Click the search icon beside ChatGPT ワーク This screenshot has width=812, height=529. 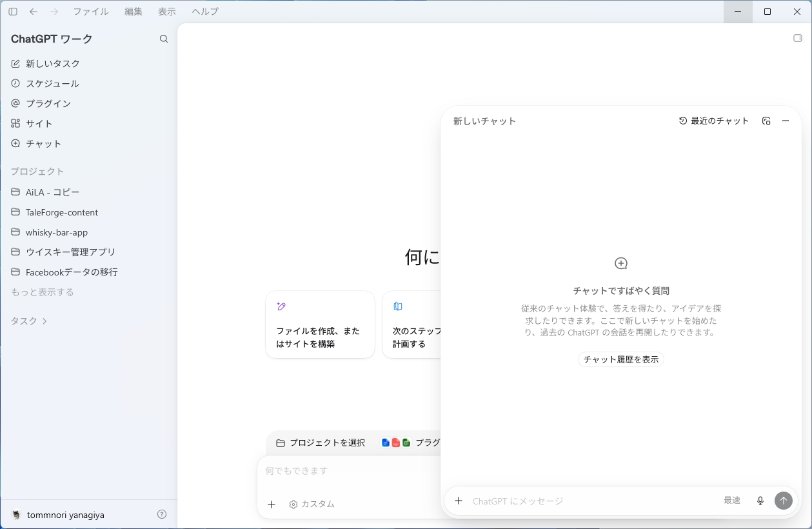pos(164,39)
